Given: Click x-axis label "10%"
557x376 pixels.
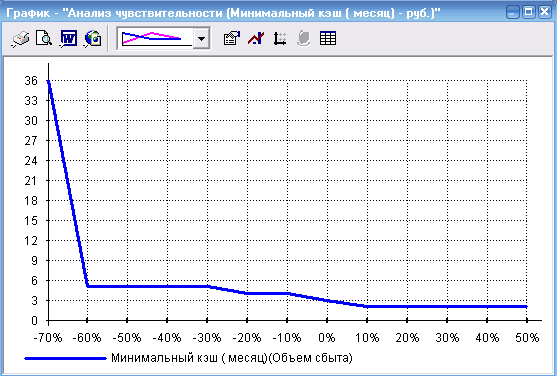Looking at the screenshot, I should (367, 338).
